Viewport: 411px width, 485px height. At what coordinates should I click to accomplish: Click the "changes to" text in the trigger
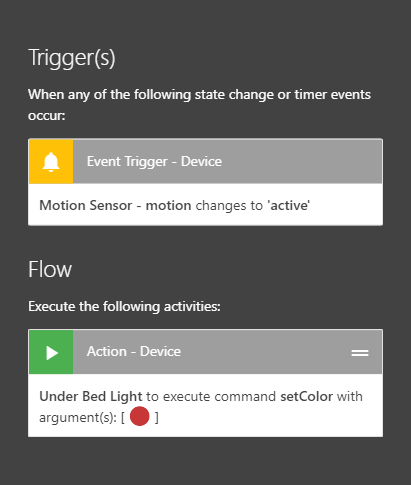[x=229, y=205]
